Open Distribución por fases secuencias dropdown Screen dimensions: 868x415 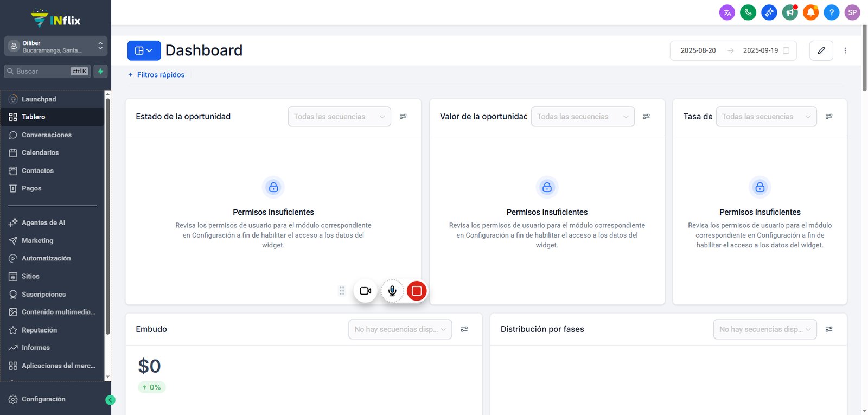765,329
